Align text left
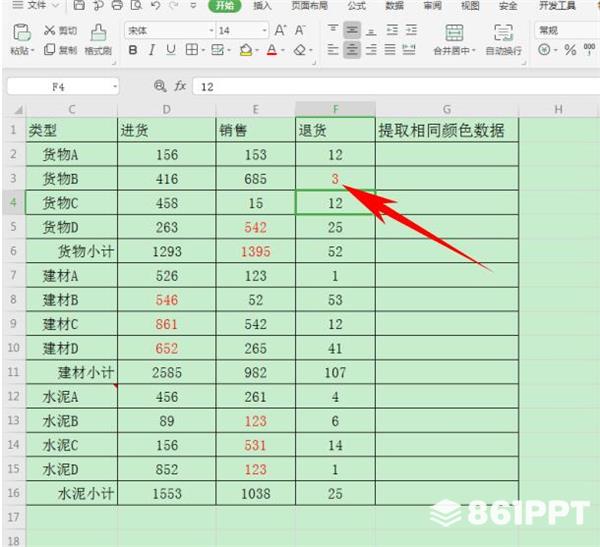 [333, 49]
